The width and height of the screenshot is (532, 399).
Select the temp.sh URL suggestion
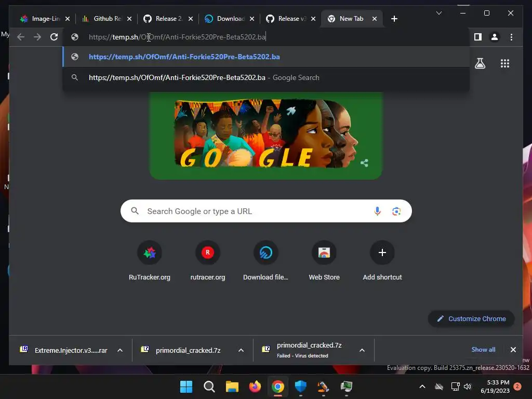[x=266, y=57]
